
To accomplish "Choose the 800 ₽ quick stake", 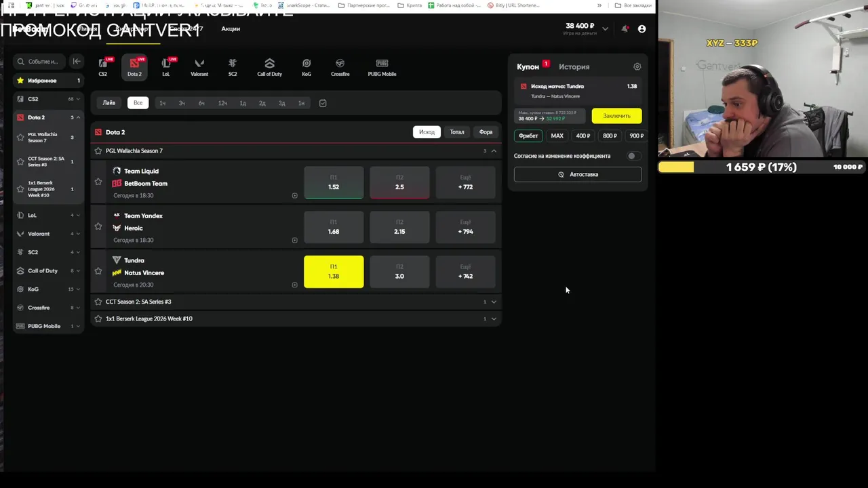I will 610,136.
